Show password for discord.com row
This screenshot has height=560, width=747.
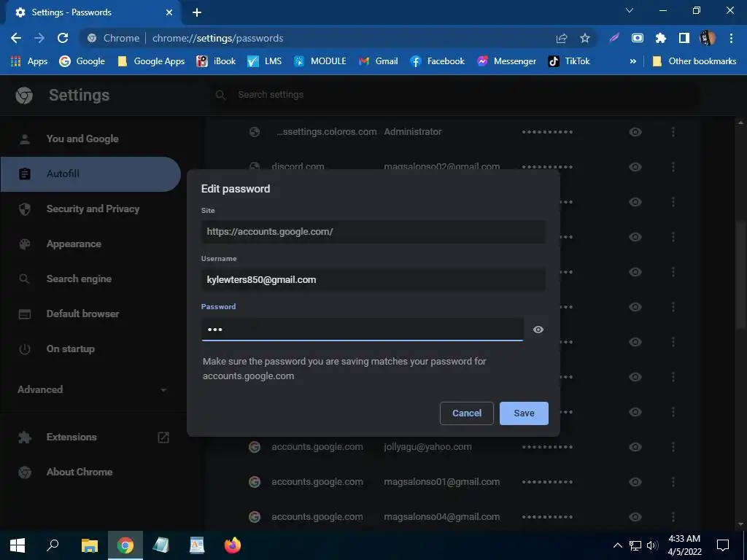tap(635, 167)
